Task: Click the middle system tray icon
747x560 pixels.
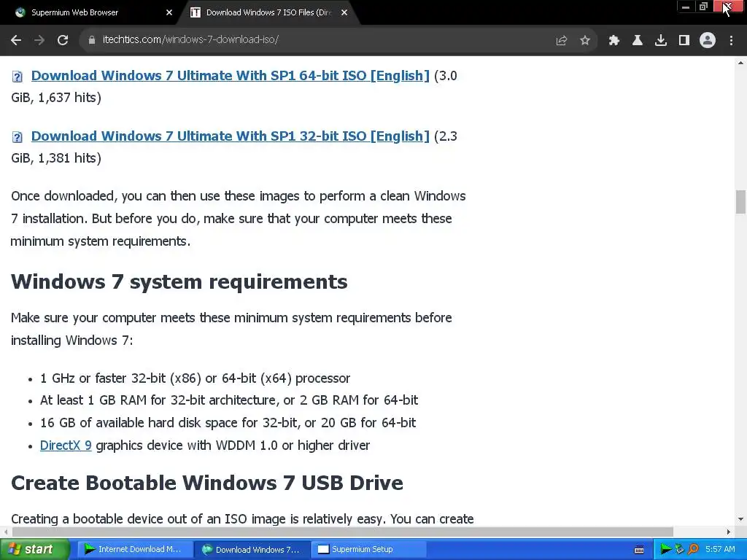Action: coord(679,550)
